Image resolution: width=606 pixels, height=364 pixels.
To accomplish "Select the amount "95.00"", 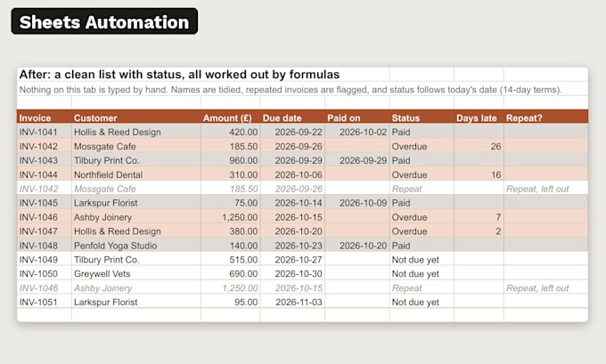I will (246, 303).
